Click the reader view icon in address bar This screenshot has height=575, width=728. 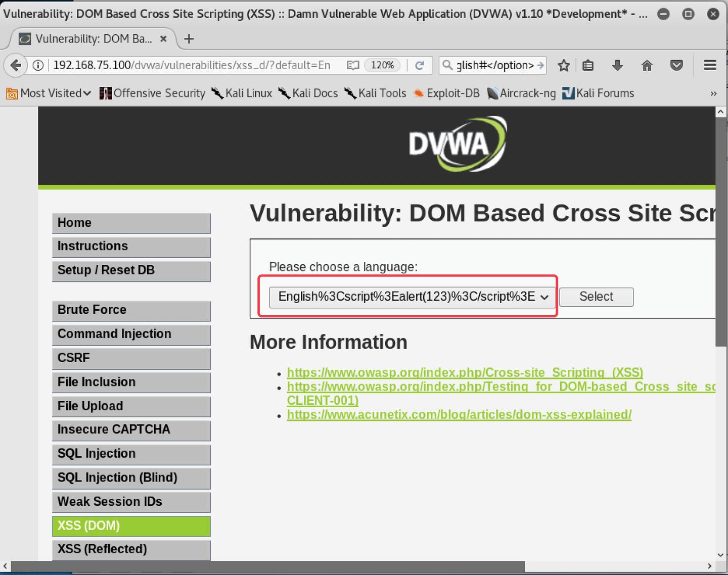point(352,65)
